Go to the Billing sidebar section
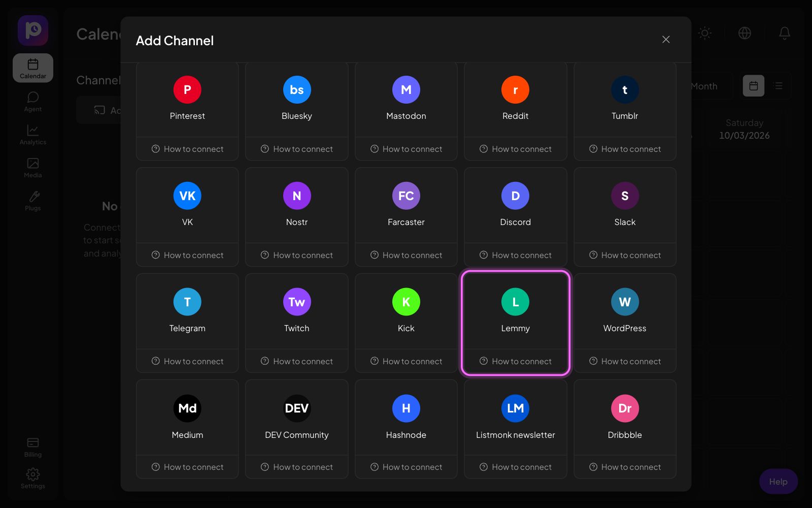Screen dimensions: 812x508 [x=33, y=447]
